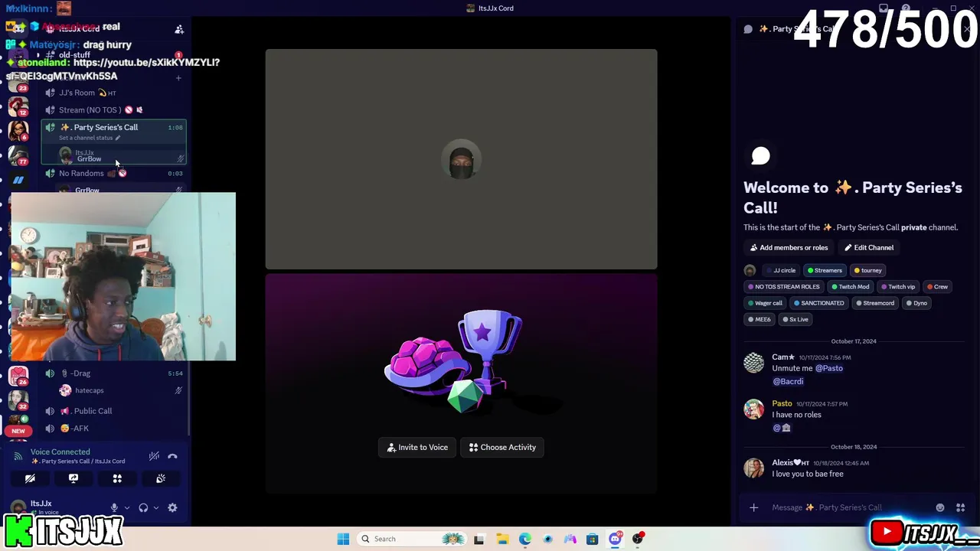Screen dimensions: 980x551
Task: Open activities launcher in voice panel
Action: click(x=117, y=478)
